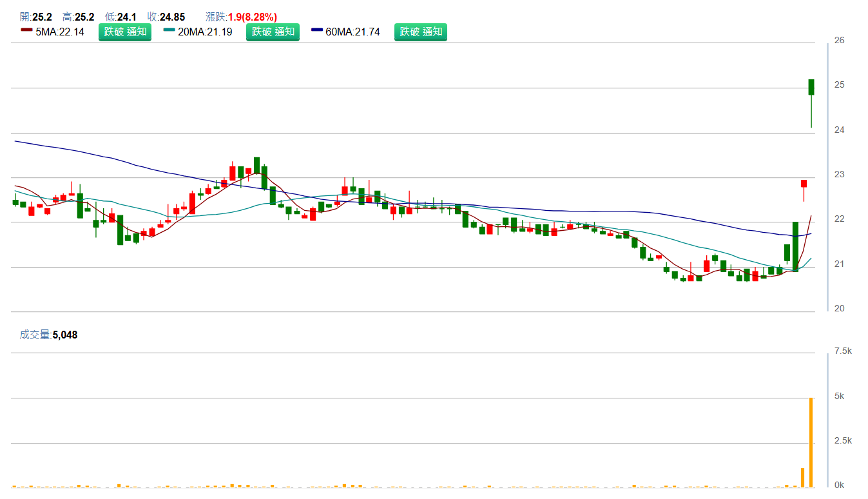Click the tall green candlestick crossing 60MA line

click(x=795, y=246)
